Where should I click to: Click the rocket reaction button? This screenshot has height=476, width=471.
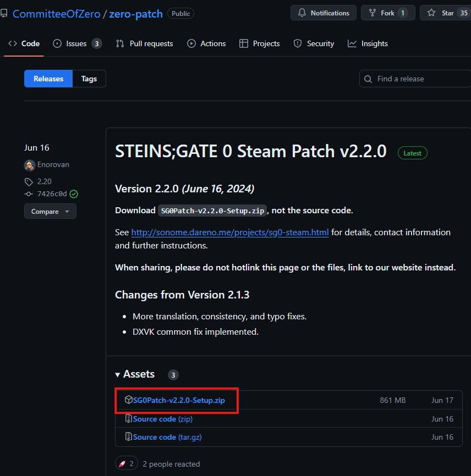coord(127,463)
